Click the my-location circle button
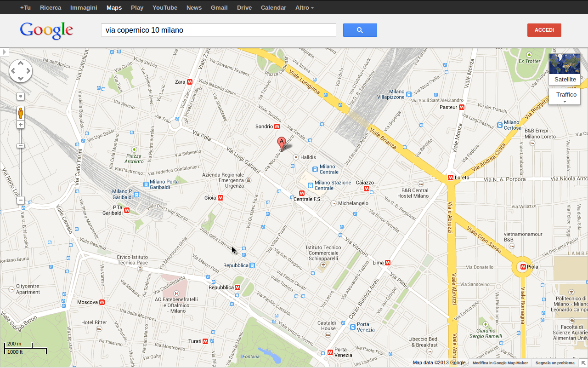 click(21, 96)
